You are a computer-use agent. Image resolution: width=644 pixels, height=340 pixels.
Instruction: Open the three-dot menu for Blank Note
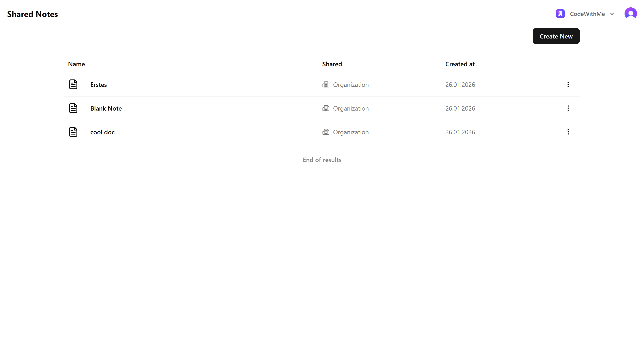tap(568, 108)
